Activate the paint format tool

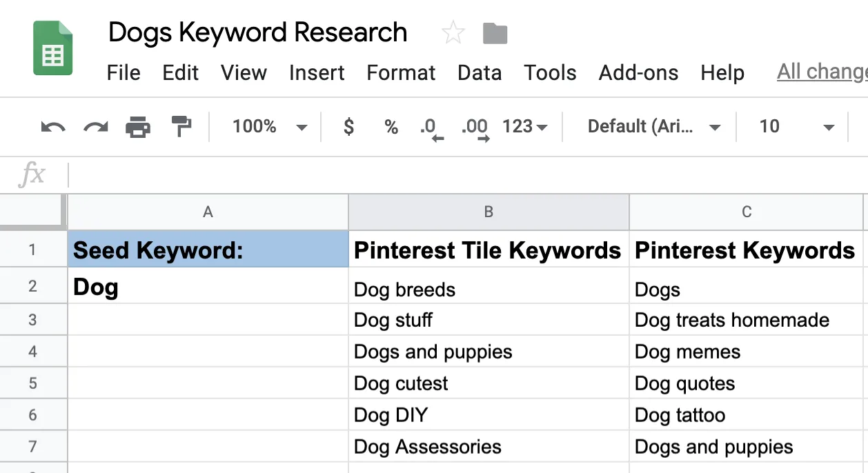coord(181,127)
